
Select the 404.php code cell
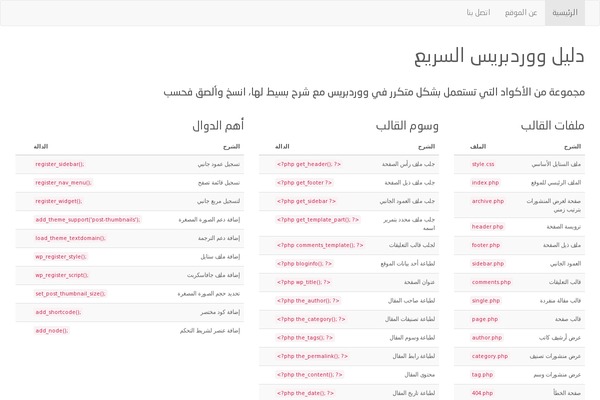482,393
